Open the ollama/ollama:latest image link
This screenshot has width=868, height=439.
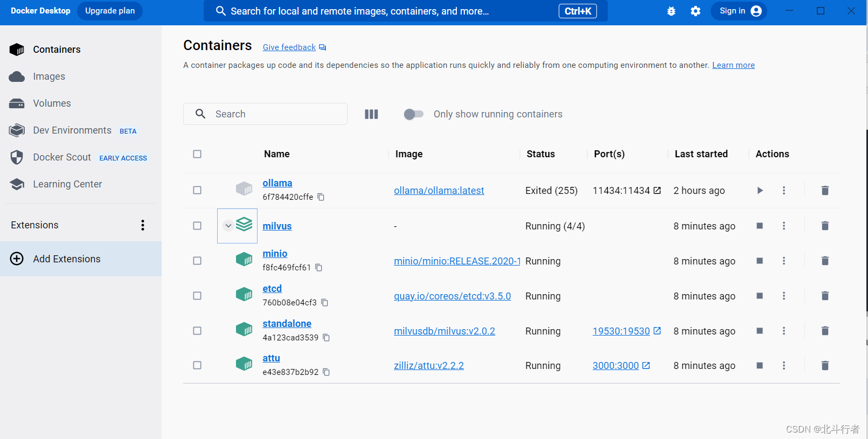[x=439, y=191]
